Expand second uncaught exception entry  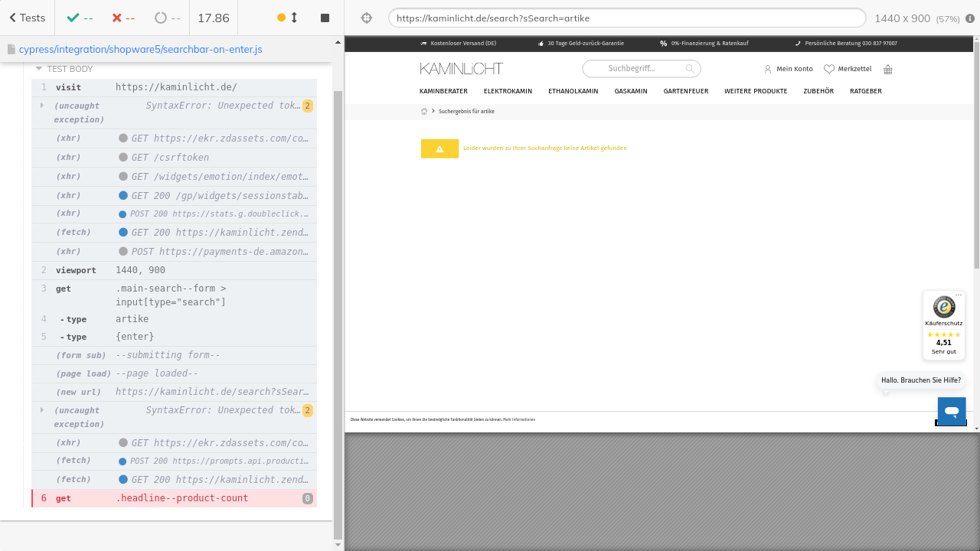coord(42,410)
